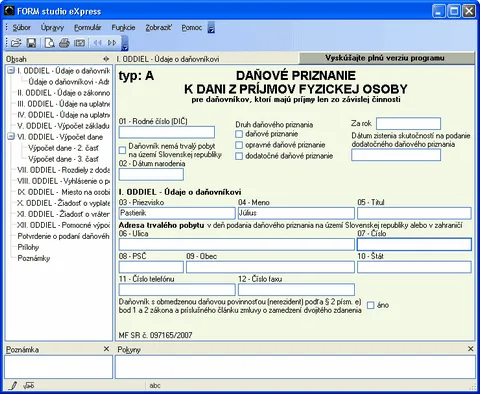Toggle 'Daňovník nemá trvalý pobyt' checkbox
Screen dimensions: 480x394
click(x=122, y=150)
